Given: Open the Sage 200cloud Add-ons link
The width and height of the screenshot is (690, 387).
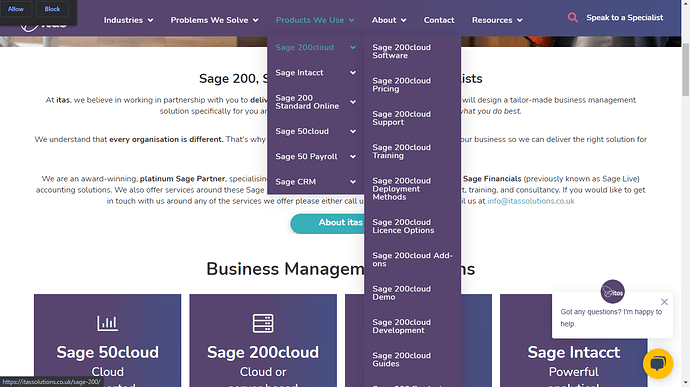Looking at the screenshot, I should point(412,260).
